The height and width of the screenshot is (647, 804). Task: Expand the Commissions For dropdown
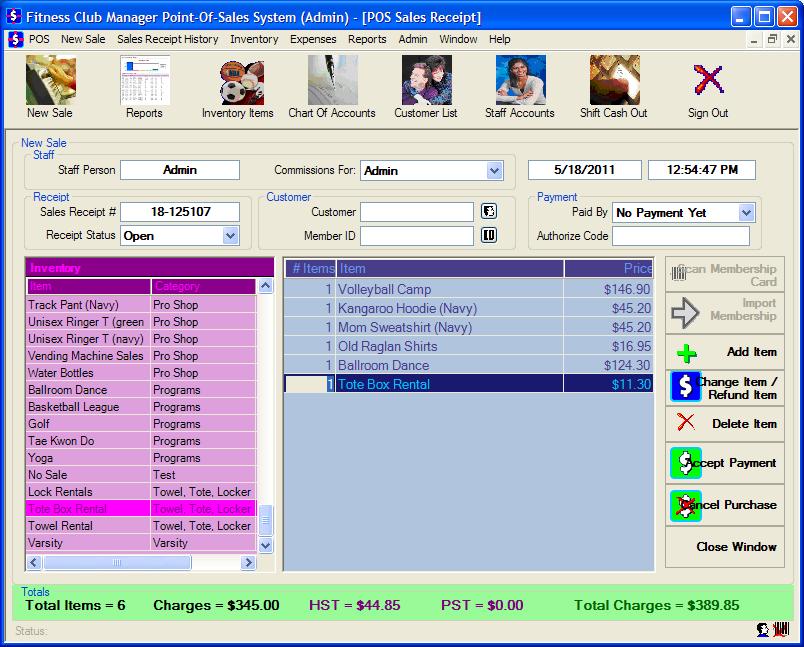coord(494,171)
